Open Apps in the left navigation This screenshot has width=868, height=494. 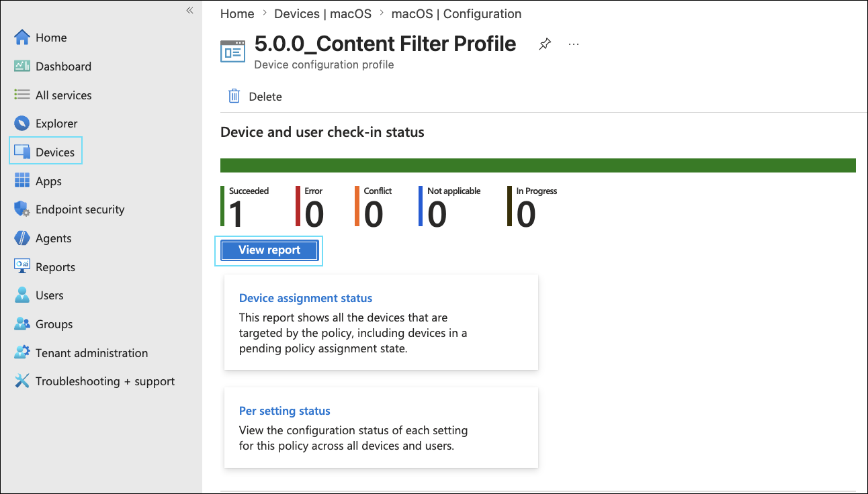pos(48,181)
